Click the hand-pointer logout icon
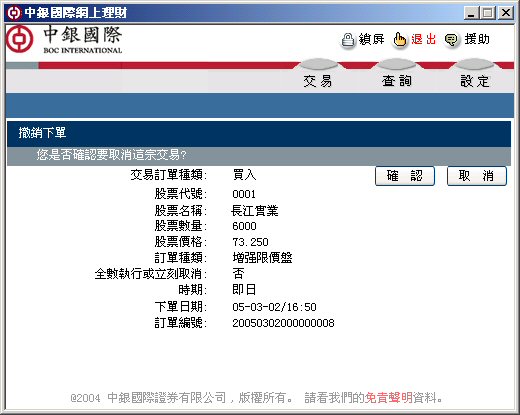This screenshot has height=415, width=520. pyautogui.click(x=400, y=41)
